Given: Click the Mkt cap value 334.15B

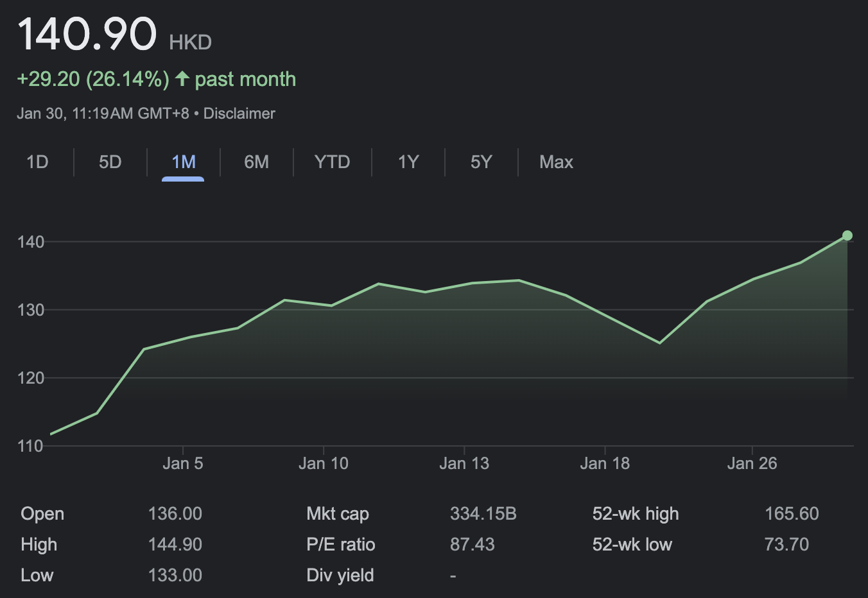Looking at the screenshot, I should (483, 514).
